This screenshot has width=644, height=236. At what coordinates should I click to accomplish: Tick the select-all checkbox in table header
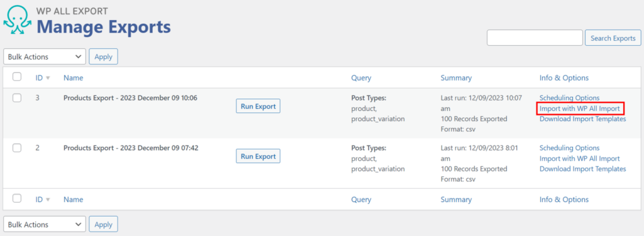click(17, 77)
